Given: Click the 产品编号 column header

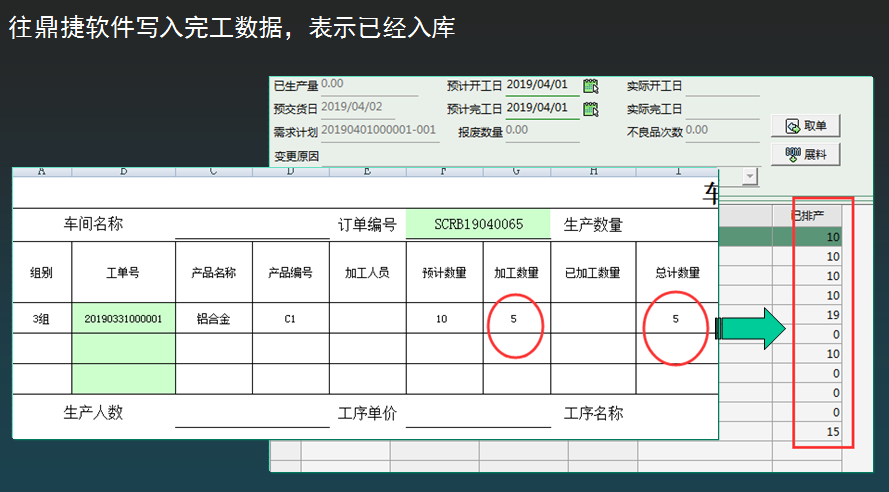Looking at the screenshot, I should (290, 273).
